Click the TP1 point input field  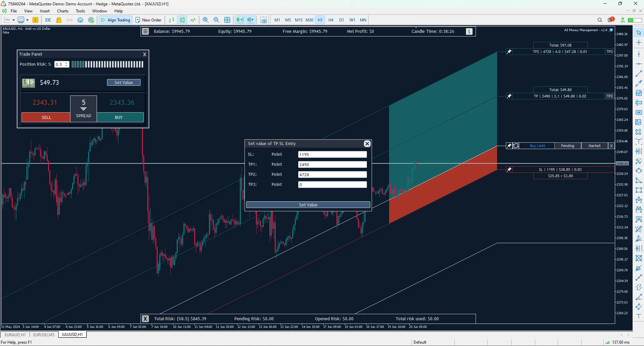click(332, 164)
